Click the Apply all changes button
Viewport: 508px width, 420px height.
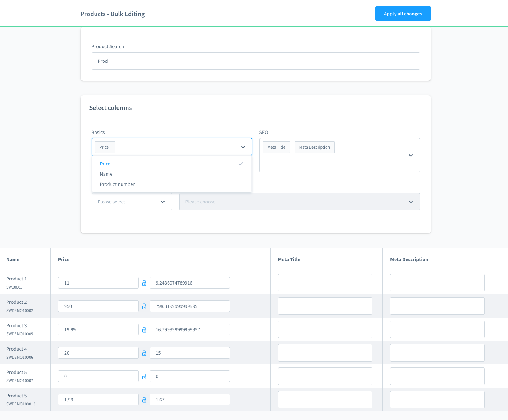403,14
